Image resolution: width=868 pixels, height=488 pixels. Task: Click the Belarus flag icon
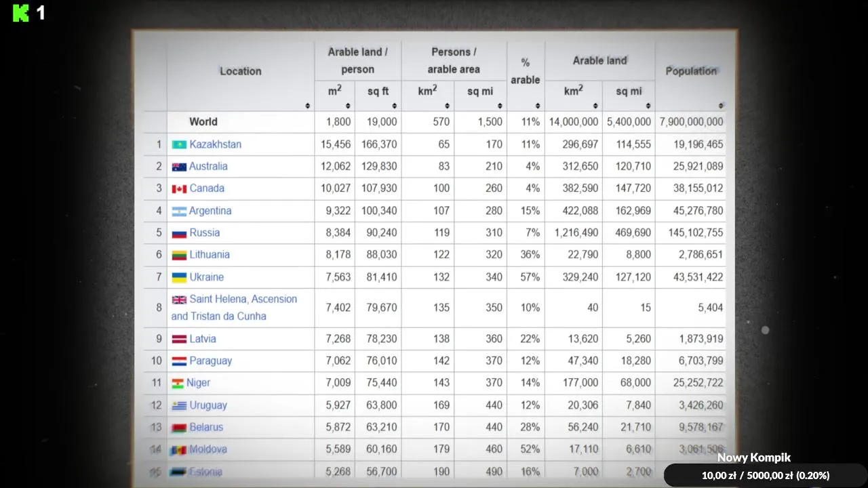click(179, 428)
